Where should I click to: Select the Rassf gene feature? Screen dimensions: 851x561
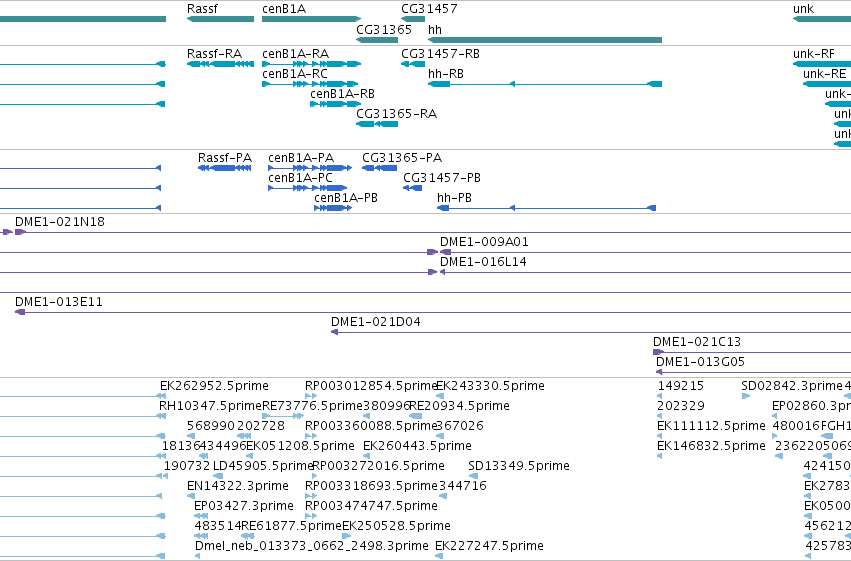click(x=220, y=19)
